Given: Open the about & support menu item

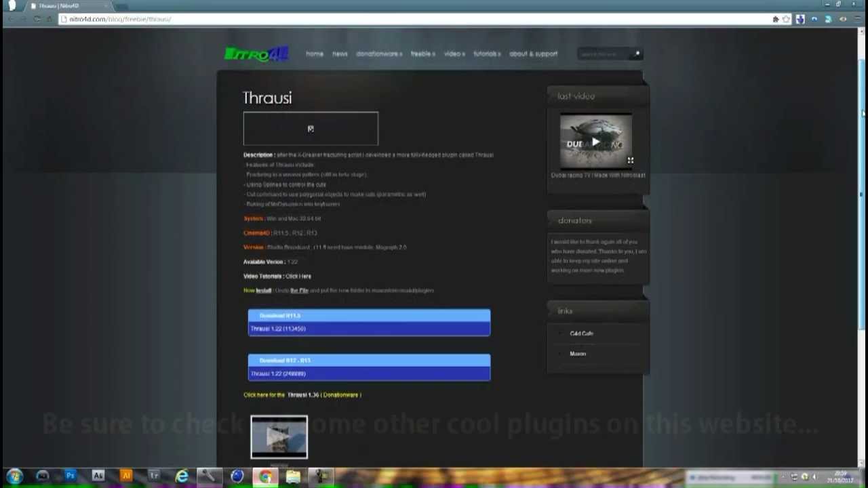Looking at the screenshot, I should [533, 54].
